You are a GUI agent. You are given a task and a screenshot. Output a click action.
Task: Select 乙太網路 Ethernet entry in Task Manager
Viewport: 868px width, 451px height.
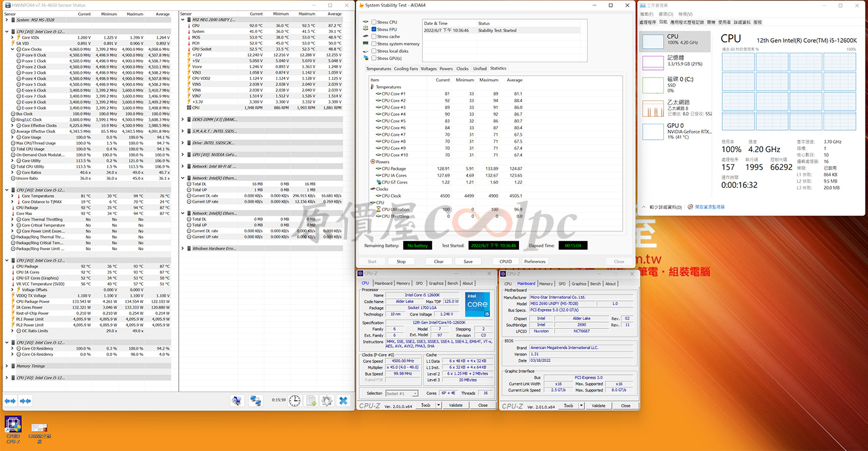(x=676, y=108)
